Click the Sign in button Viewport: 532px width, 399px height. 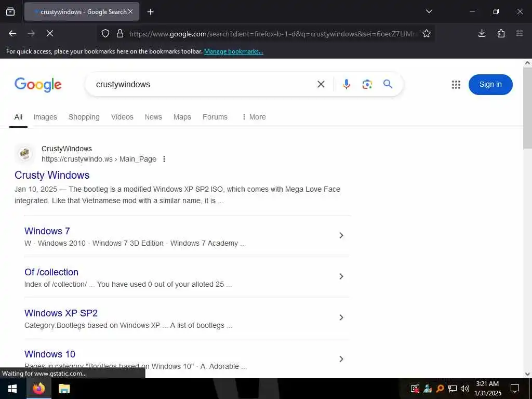point(490,85)
